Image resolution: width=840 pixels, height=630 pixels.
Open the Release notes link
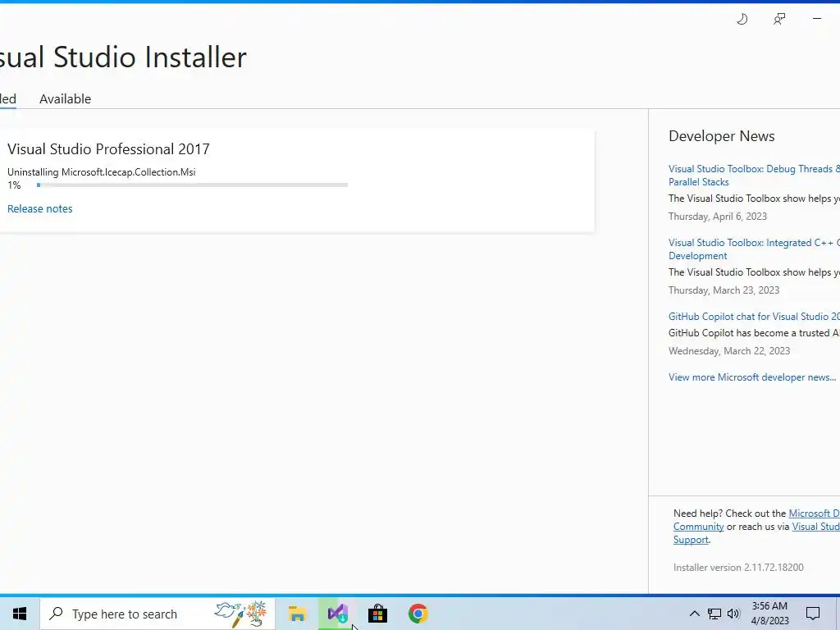(x=40, y=209)
